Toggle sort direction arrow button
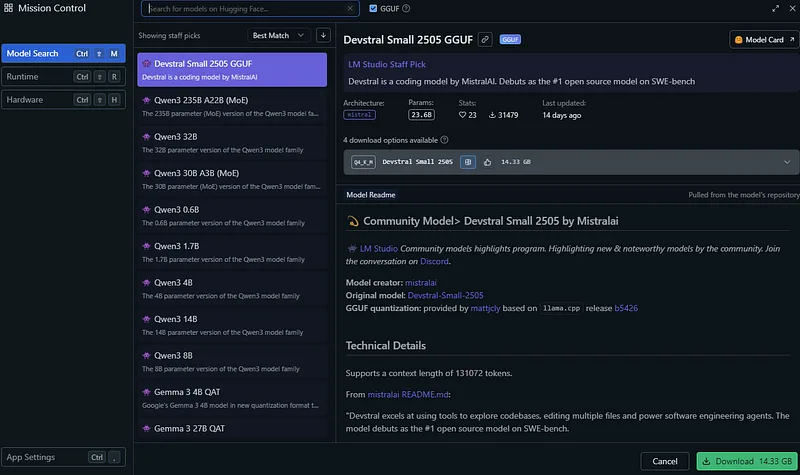 [323, 35]
